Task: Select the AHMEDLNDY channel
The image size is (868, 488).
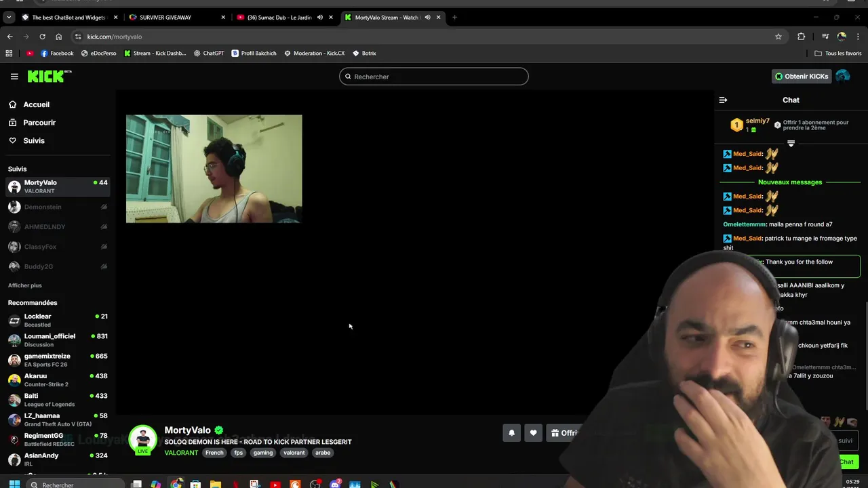Action: (58, 226)
